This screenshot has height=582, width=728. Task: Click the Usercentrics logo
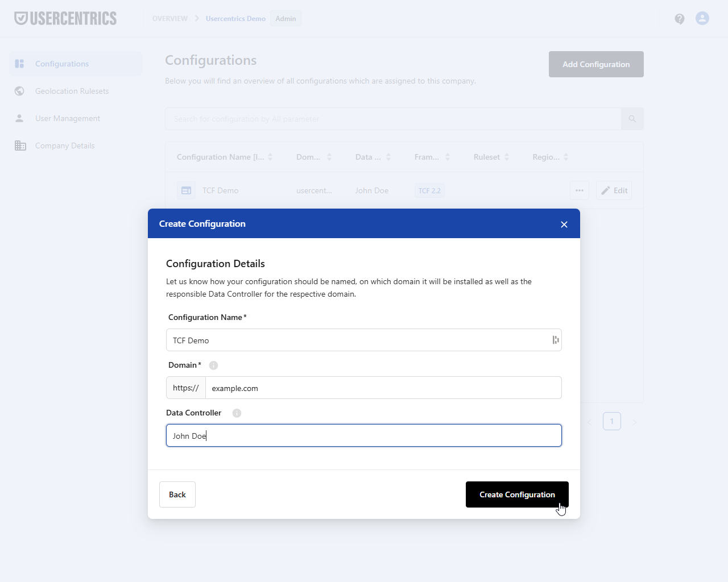(x=65, y=19)
